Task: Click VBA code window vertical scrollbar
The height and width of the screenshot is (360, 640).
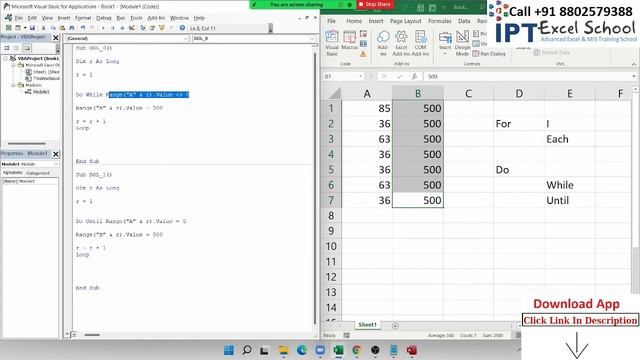Action: pos(314,188)
